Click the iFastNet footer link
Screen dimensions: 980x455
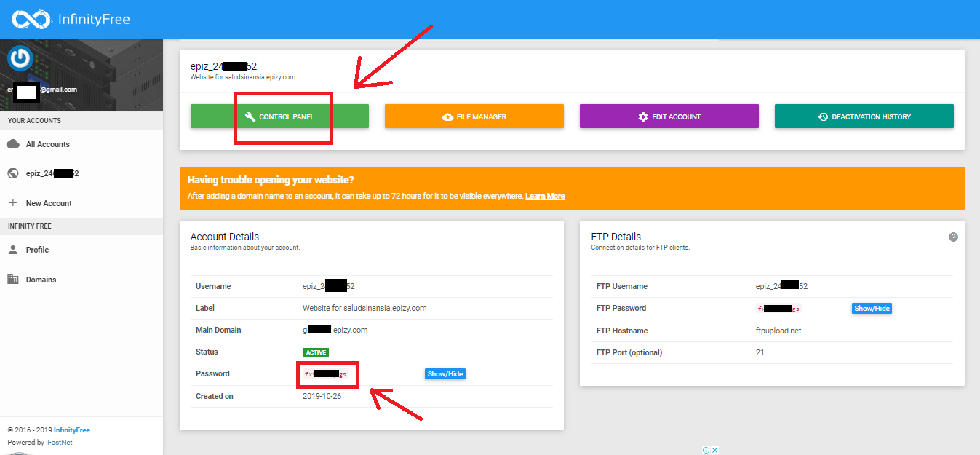pyautogui.click(x=59, y=443)
